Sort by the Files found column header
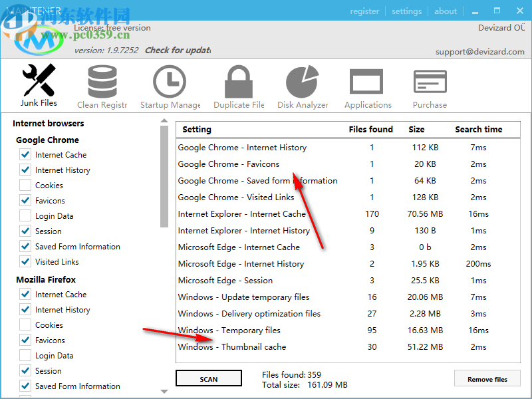The height and width of the screenshot is (399, 532). click(x=371, y=129)
